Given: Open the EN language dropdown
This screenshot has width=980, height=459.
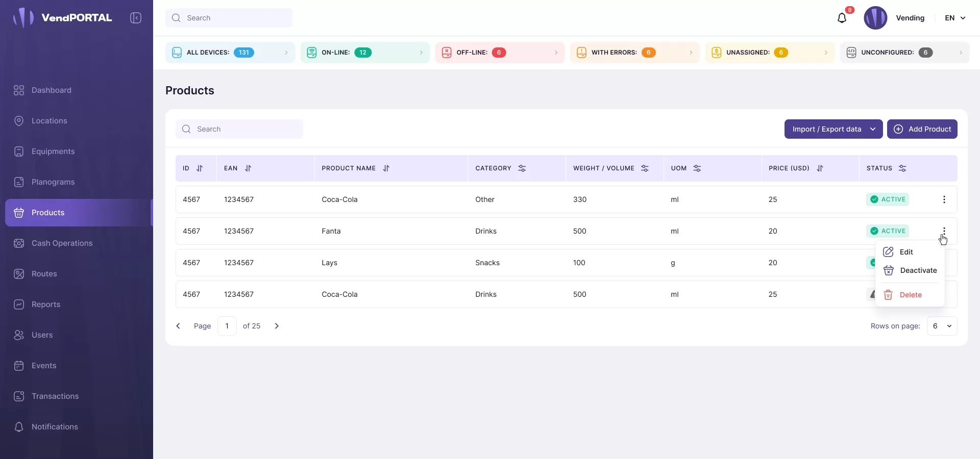Looking at the screenshot, I should click(x=955, y=18).
